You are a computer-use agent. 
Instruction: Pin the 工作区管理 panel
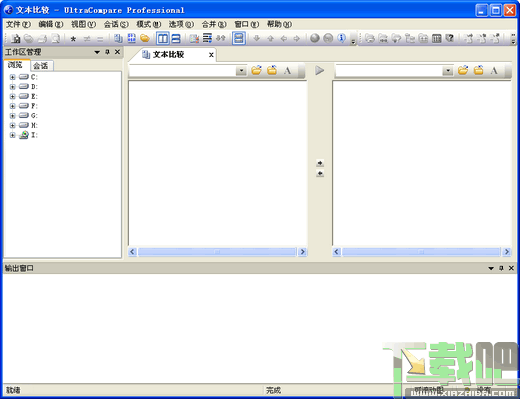coord(107,52)
